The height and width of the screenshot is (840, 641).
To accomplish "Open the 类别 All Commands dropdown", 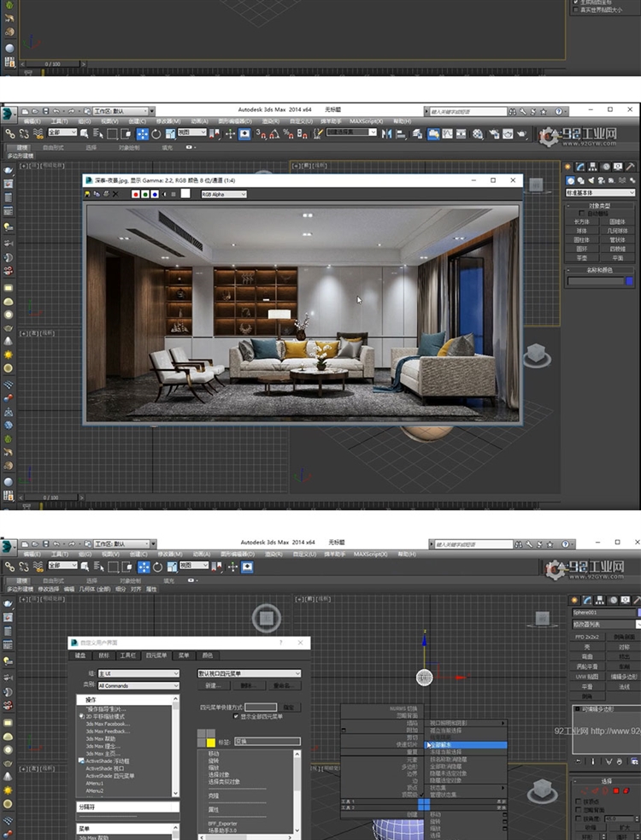I will click(x=138, y=685).
